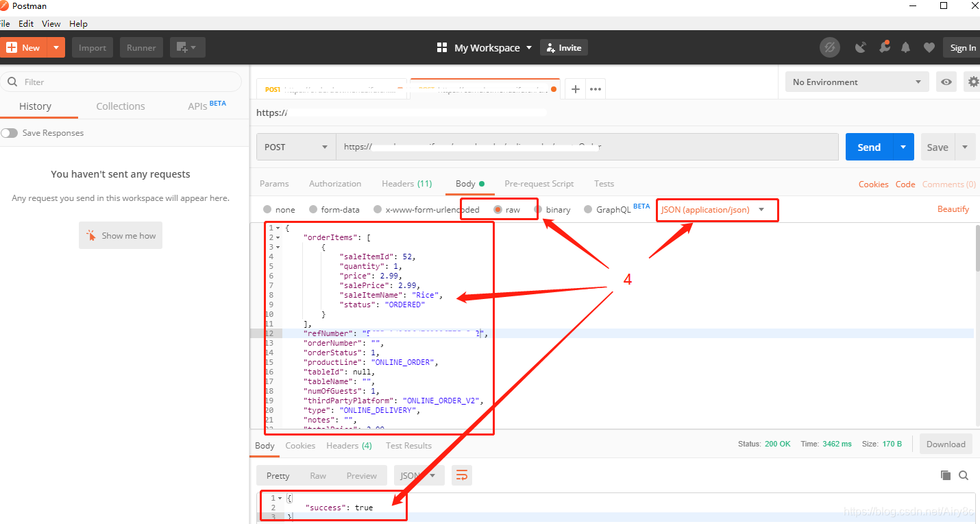Image resolution: width=980 pixels, height=524 pixels.
Task: Click the sync status icon
Action: pyautogui.click(x=830, y=47)
